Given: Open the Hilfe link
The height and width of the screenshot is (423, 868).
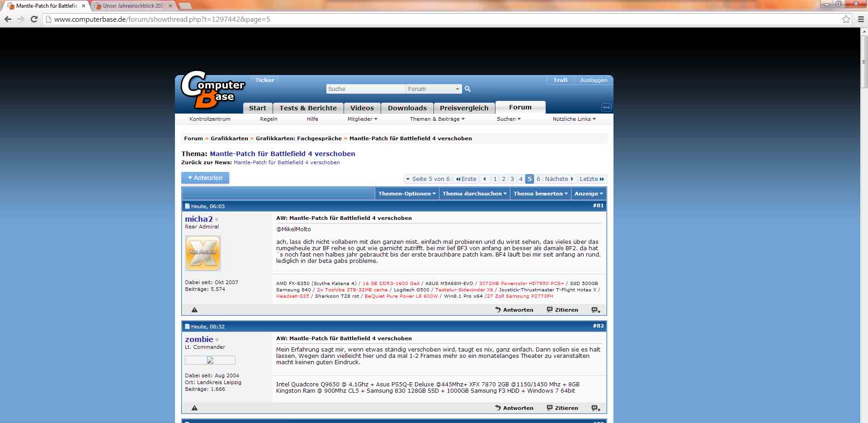Looking at the screenshot, I should click(x=312, y=119).
